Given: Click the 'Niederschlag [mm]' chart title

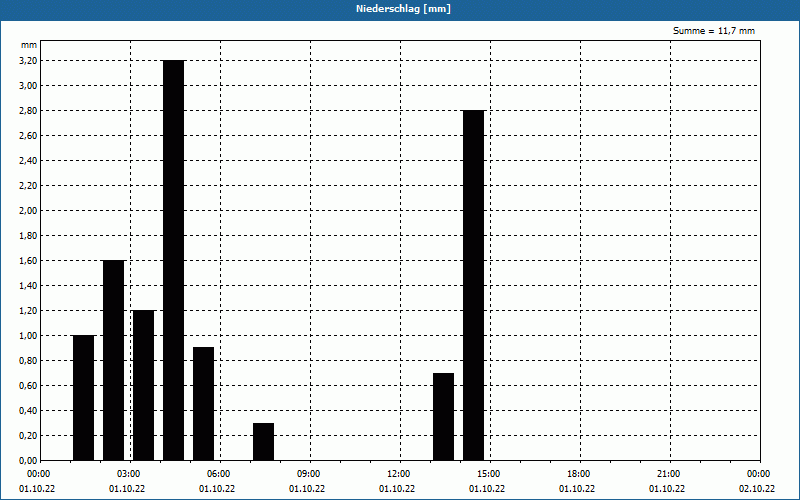Looking at the screenshot, I should pyautogui.click(x=403, y=9).
